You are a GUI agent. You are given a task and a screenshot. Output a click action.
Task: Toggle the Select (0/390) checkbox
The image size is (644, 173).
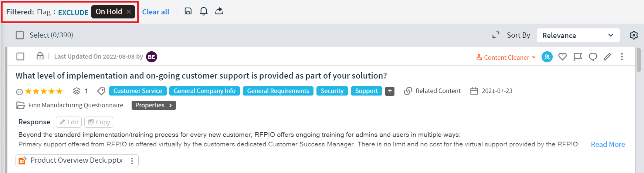pyautogui.click(x=20, y=35)
